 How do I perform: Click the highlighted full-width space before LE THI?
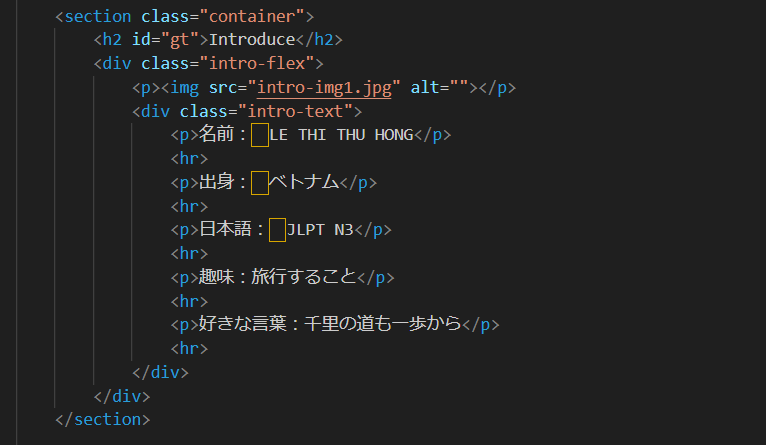pos(260,135)
